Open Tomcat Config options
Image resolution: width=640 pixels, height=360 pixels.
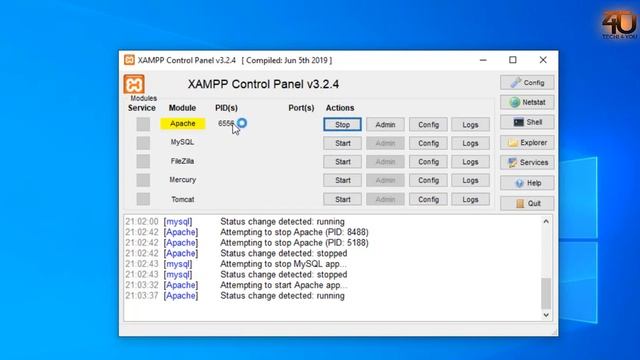(x=428, y=199)
